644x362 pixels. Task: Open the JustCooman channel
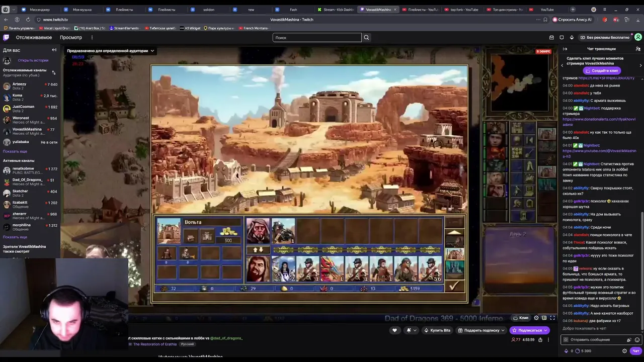coord(30,109)
